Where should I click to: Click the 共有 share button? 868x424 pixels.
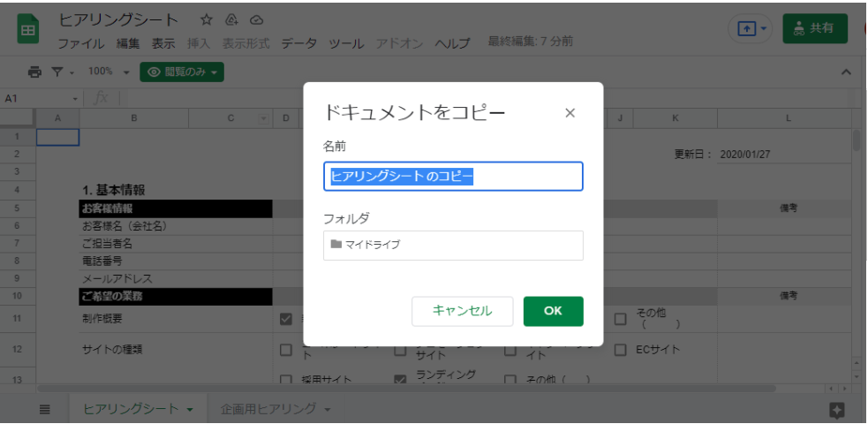point(815,29)
